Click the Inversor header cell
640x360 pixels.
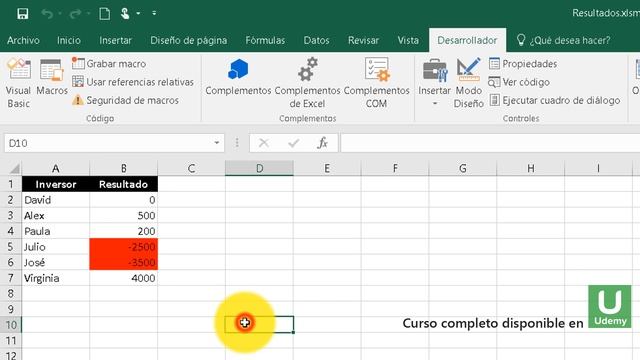(56, 184)
